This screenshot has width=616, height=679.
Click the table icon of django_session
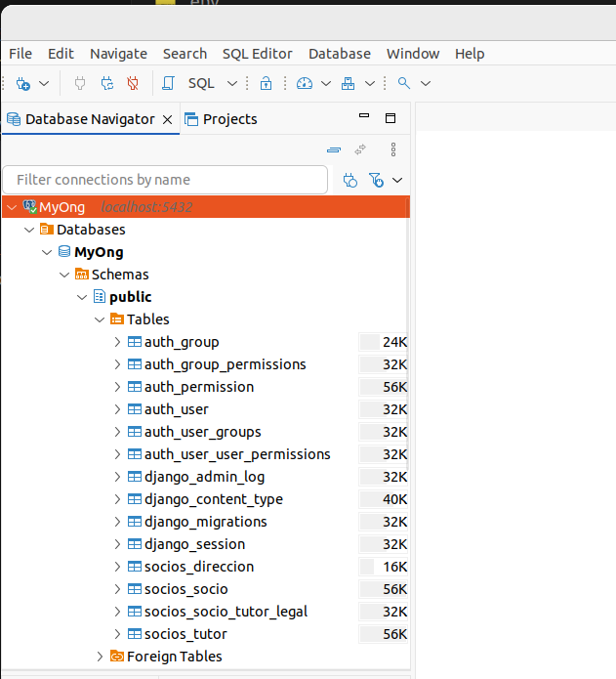point(135,544)
